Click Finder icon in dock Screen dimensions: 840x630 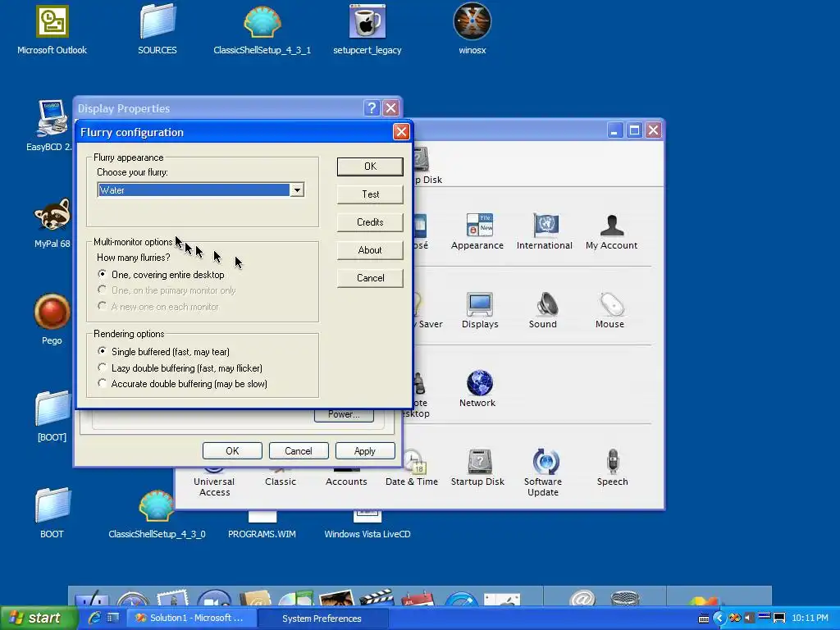click(x=92, y=600)
